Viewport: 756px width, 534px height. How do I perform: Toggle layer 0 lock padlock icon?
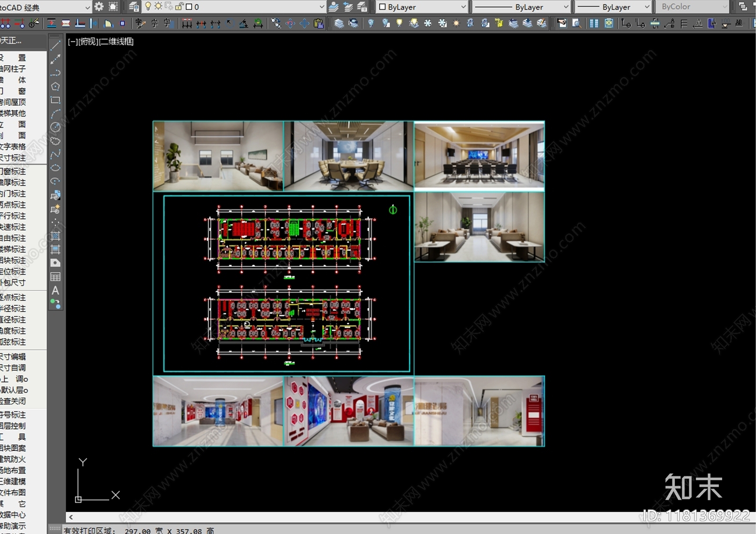pos(179,7)
